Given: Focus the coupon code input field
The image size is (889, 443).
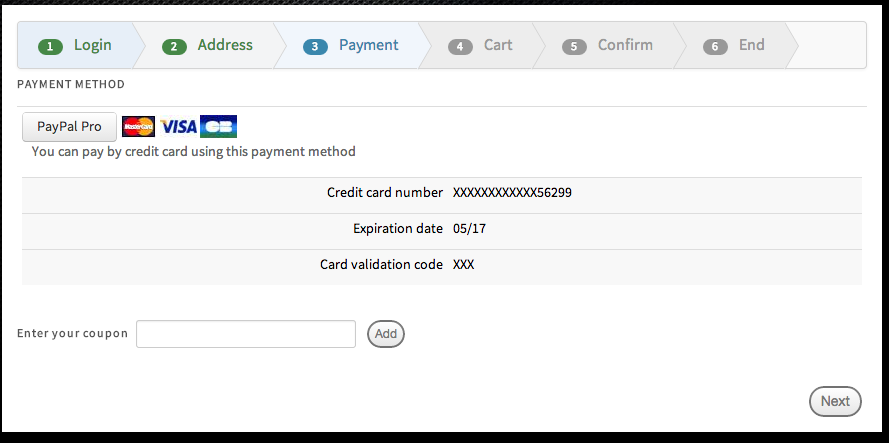Looking at the screenshot, I should tap(246, 334).
